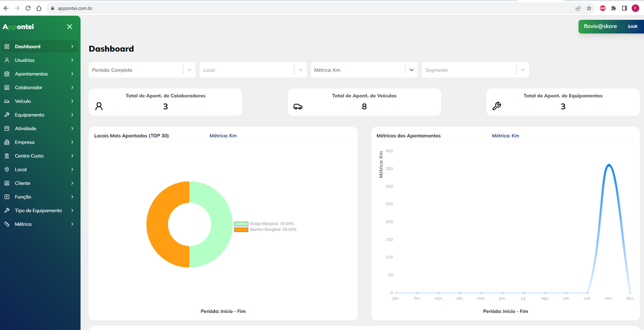Open the Atividade menu item
Viewport: 644px width, 330px height.
coord(26,129)
